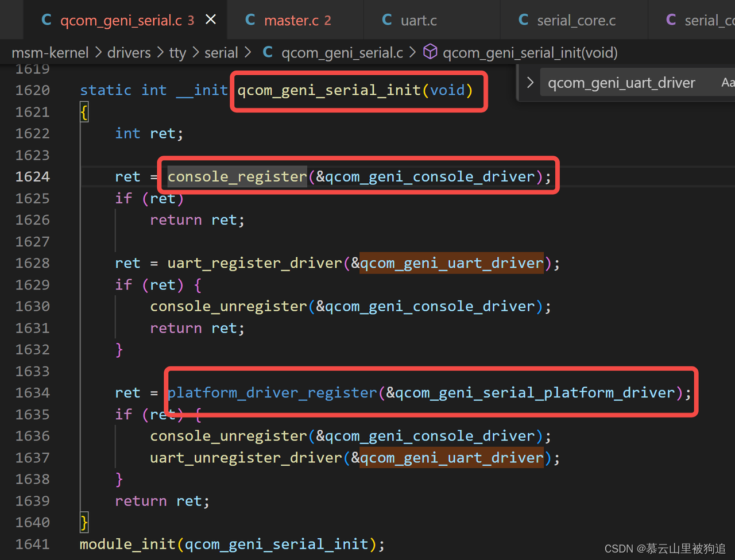Select qcom_geni_serial.c in the breadcrumb
Image resolution: width=735 pixels, height=560 pixels.
click(x=342, y=53)
